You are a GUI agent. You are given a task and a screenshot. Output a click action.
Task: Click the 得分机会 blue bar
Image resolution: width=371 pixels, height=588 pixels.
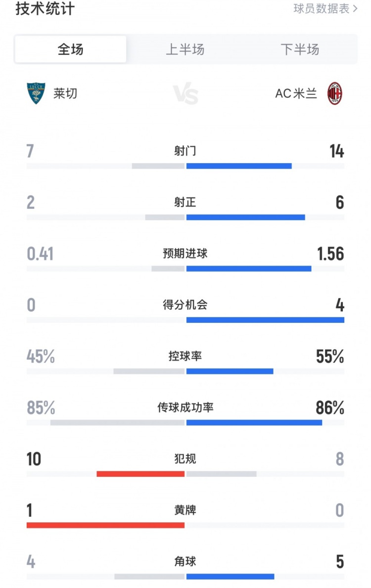click(x=265, y=320)
